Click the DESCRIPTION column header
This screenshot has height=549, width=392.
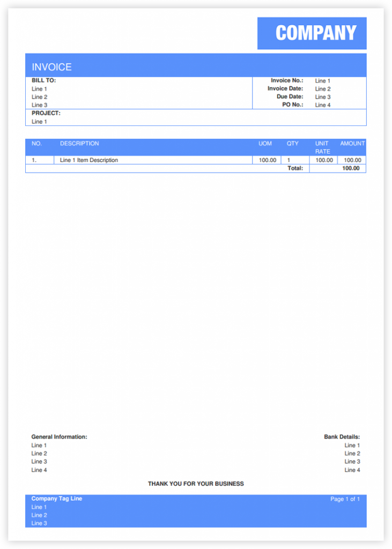(x=79, y=144)
